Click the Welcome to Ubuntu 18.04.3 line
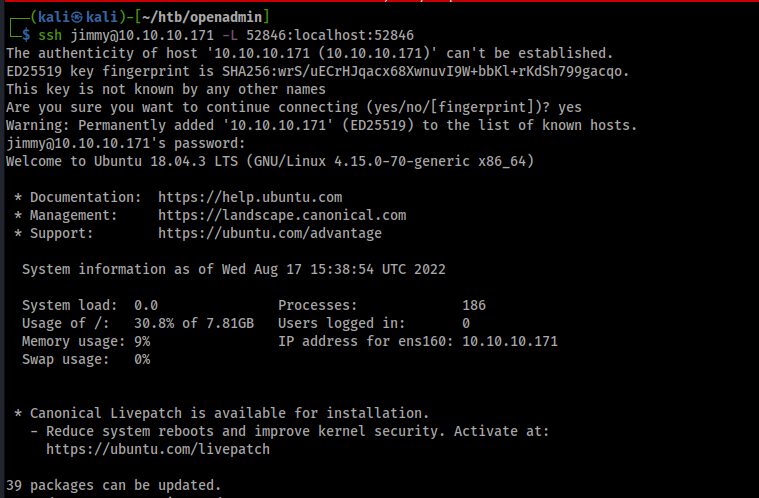This screenshot has height=498, width=759. click(270, 161)
